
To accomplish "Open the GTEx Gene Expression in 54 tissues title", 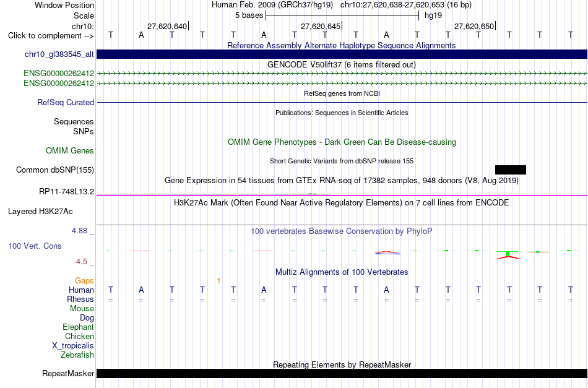I will 342,180.
